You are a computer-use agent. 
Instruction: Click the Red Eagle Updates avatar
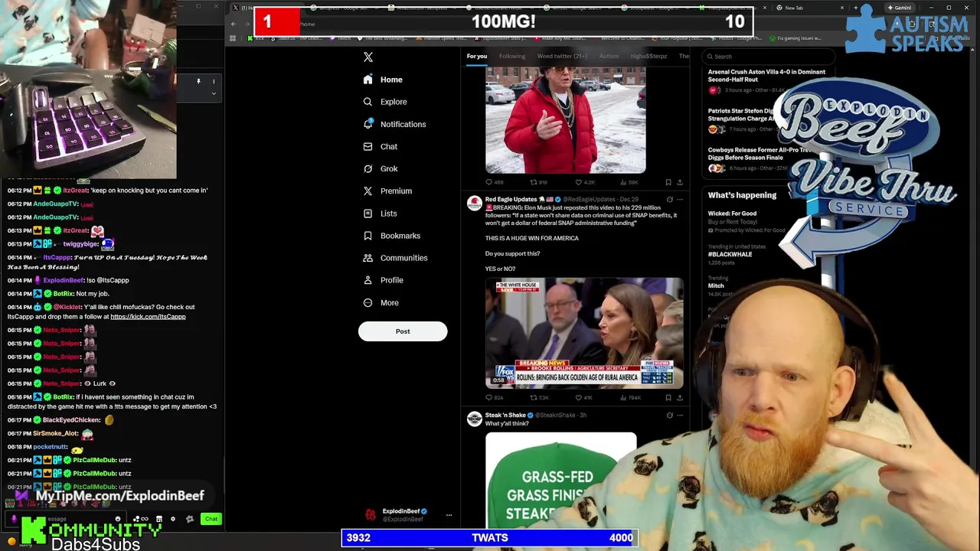point(474,203)
